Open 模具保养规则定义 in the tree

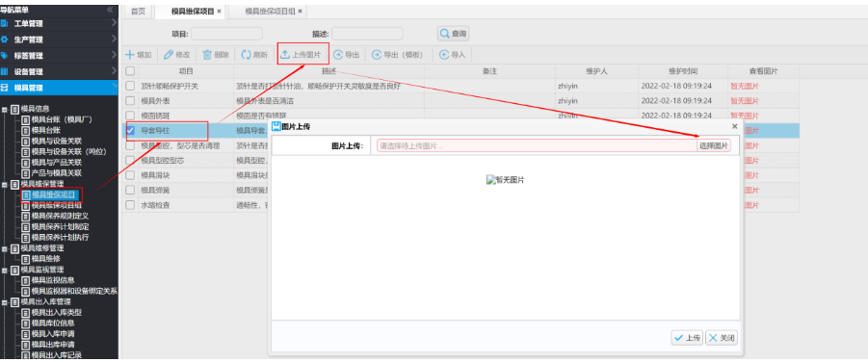click(x=60, y=216)
